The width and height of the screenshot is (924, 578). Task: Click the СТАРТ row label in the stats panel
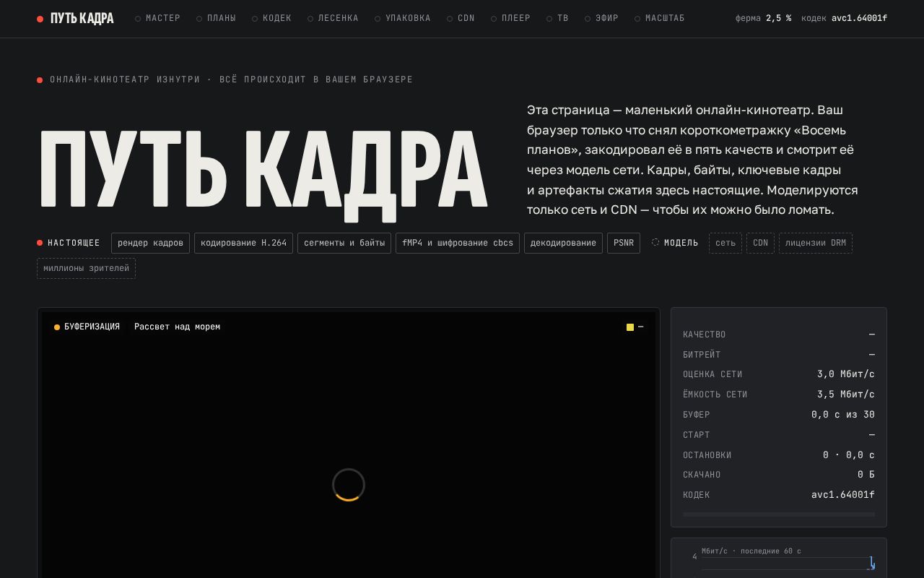pyautogui.click(x=697, y=435)
